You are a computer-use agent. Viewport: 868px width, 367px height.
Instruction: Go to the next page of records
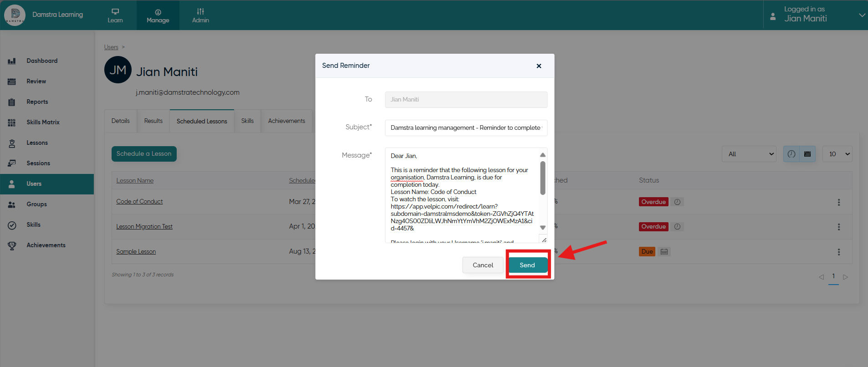click(846, 277)
